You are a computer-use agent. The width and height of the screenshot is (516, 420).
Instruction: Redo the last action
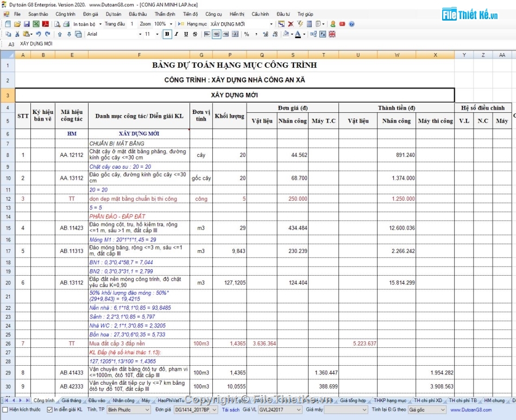(48, 34)
